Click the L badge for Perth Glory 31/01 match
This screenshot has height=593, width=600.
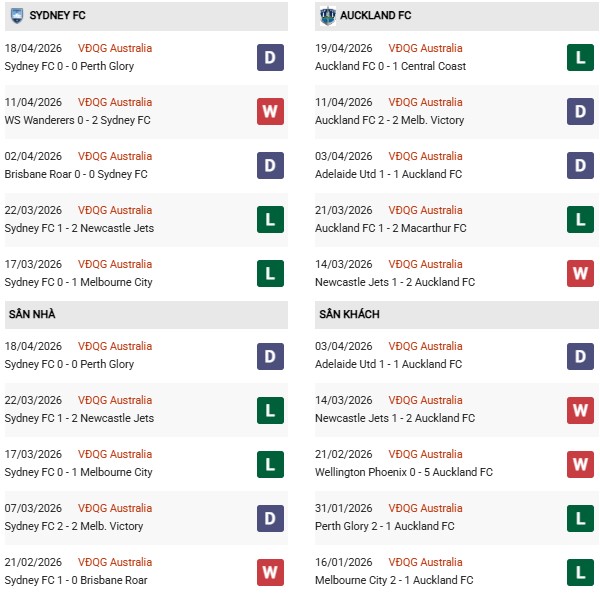pyautogui.click(x=581, y=517)
